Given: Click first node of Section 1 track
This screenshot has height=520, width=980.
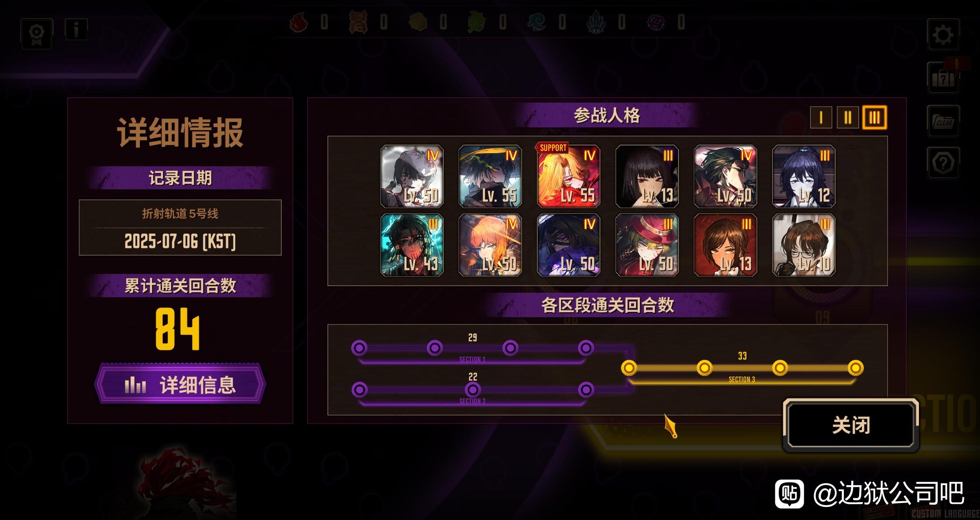Looking at the screenshot, I should [x=359, y=348].
